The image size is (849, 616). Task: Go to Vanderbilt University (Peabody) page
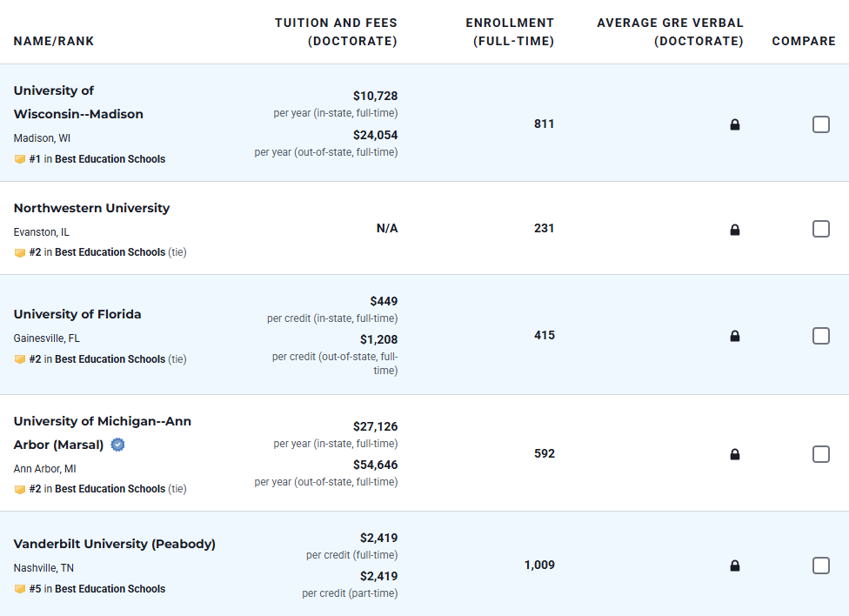(x=115, y=544)
